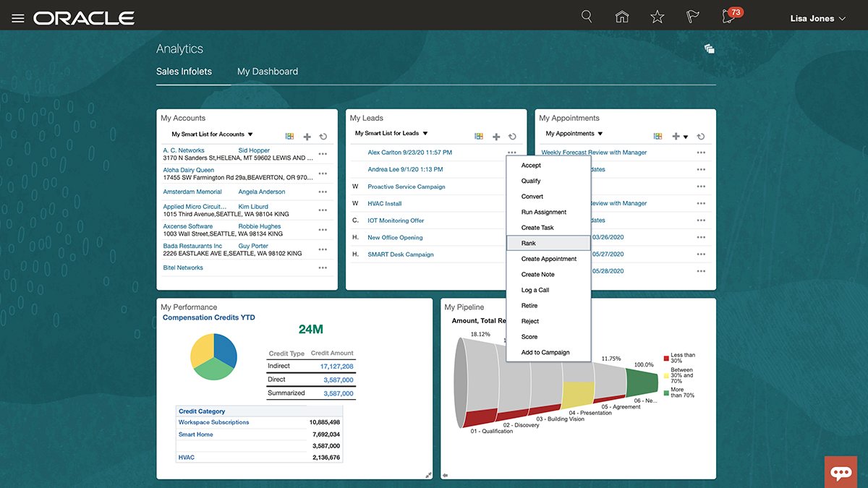868x488 pixels.
Task: Click the ellipsis for A. C. Networks
Action: tap(323, 153)
